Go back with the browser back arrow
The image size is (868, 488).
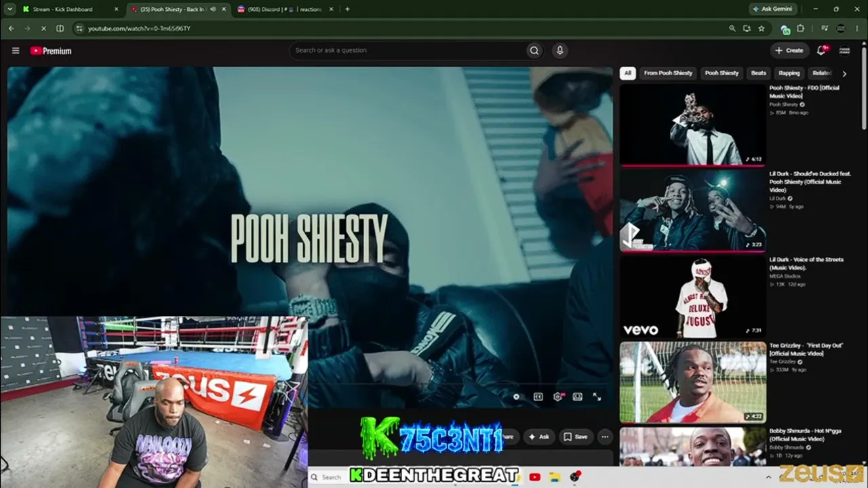click(11, 28)
